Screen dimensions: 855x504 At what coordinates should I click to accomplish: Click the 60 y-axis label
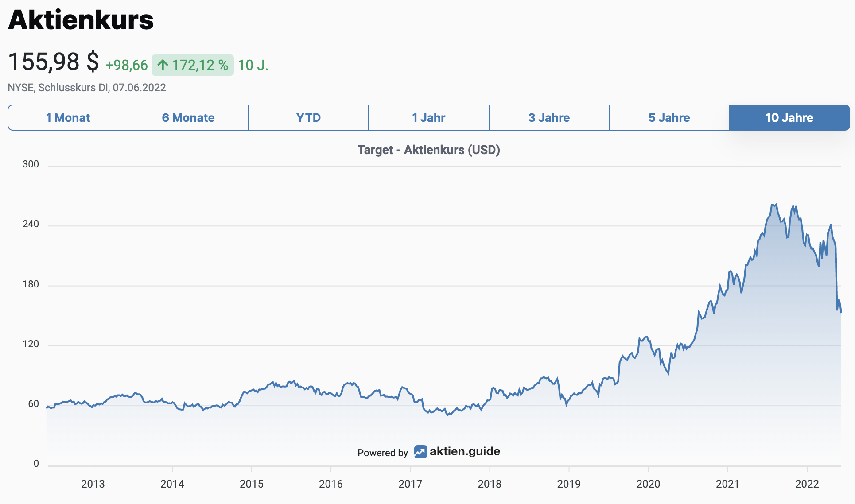point(34,404)
